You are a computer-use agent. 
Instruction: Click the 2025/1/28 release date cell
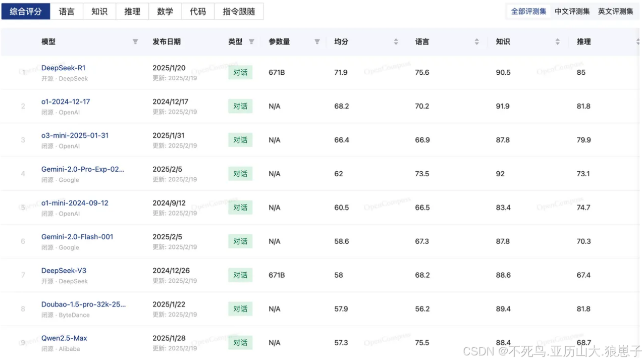(x=170, y=338)
